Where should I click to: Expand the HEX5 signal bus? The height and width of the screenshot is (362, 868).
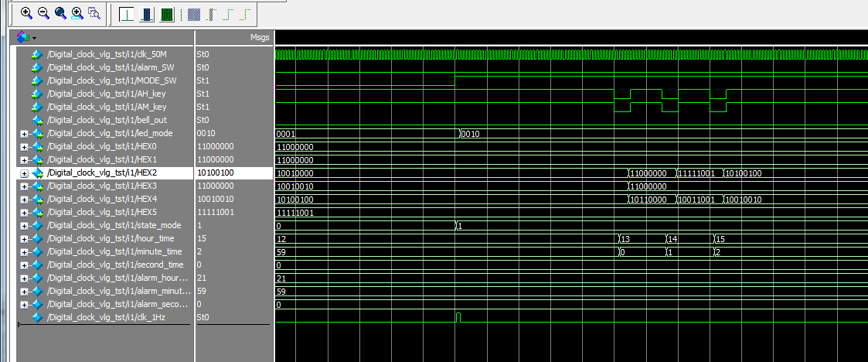pyautogui.click(x=25, y=212)
